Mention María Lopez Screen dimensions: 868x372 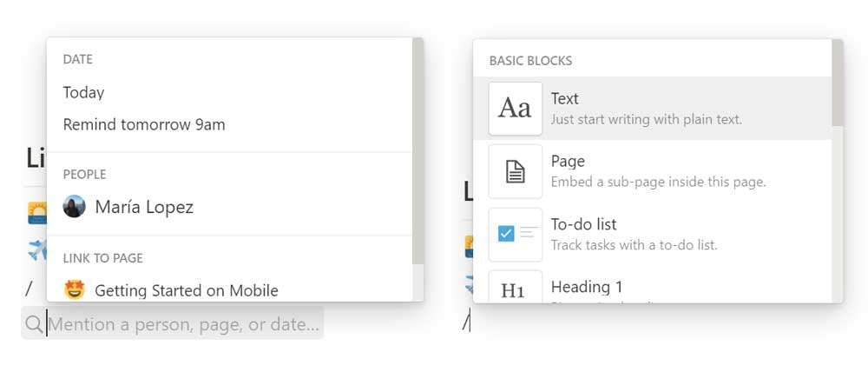[x=144, y=207]
